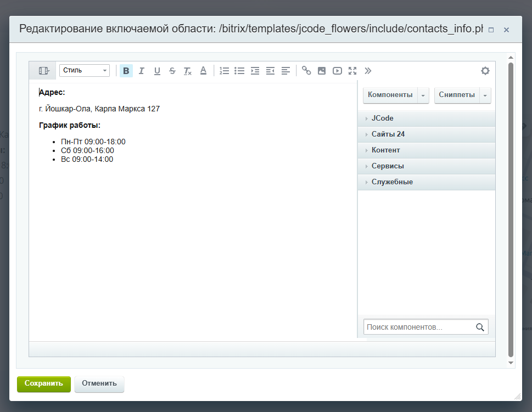Image resolution: width=532 pixels, height=412 pixels.
Task: Toggle italic text formatting
Action: (x=142, y=71)
